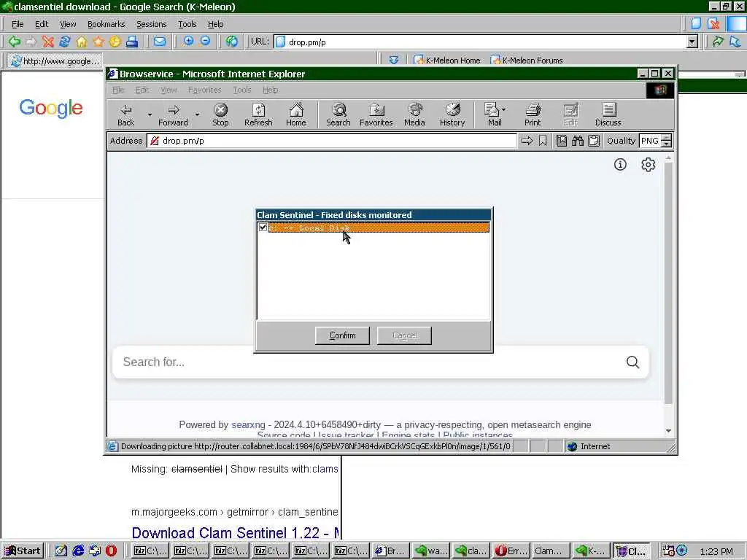Click the binoculars find icon beside Quality
The width and height of the screenshot is (747, 560).
578,141
